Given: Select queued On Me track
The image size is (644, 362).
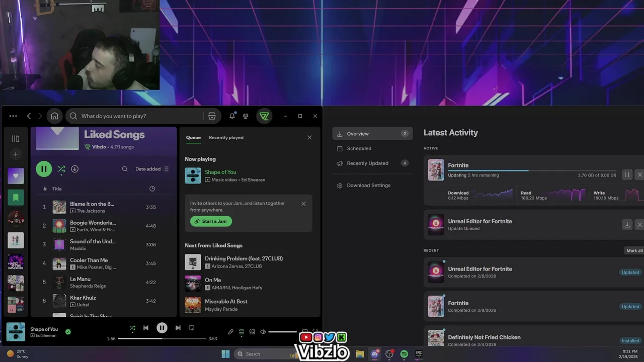Looking at the screenshot, I should point(249,284).
